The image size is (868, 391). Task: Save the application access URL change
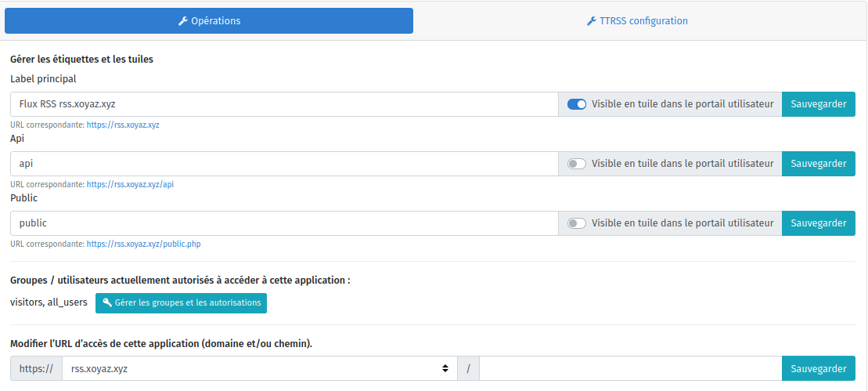click(818, 369)
